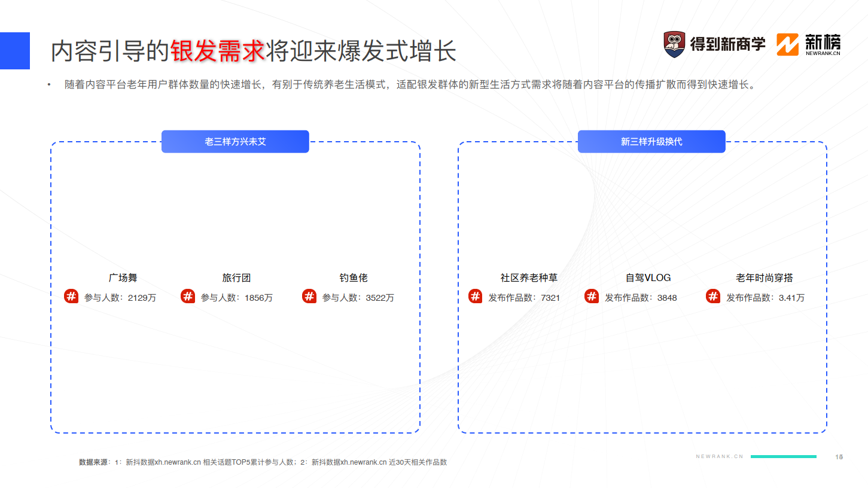Click the text 参与人数：2129万
Viewport: 868px width, 488px height.
click(x=120, y=297)
